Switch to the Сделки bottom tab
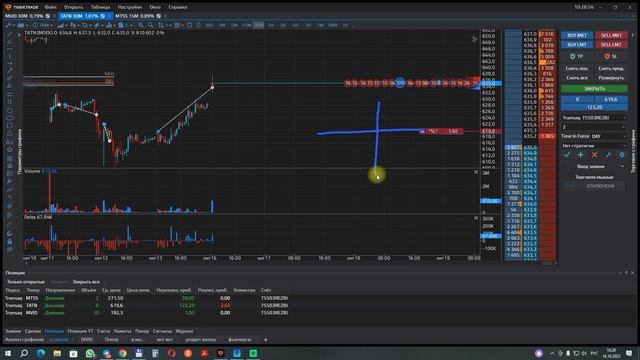Viewport: 640px width, 360px height. tap(33, 331)
